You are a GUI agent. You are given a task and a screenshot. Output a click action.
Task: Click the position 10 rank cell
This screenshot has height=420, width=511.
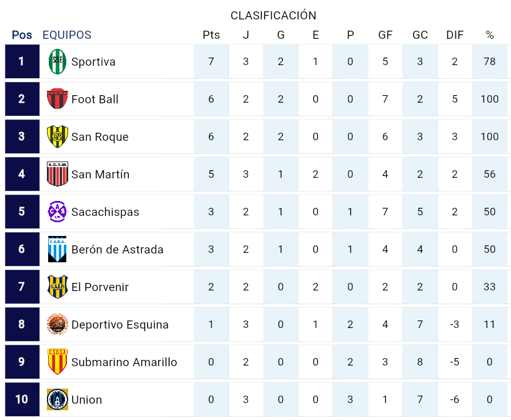[22, 399]
